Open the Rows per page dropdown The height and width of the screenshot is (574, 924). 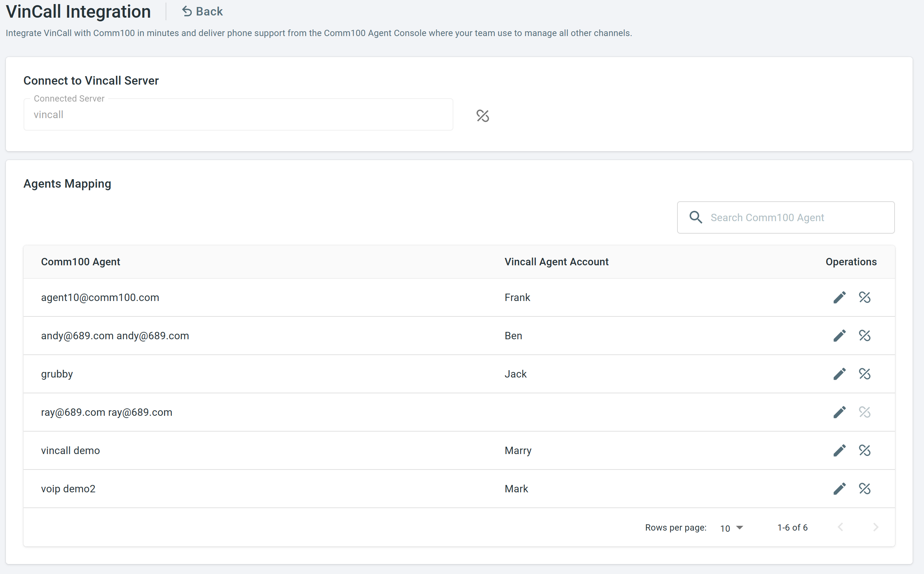(x=732, y=528)
